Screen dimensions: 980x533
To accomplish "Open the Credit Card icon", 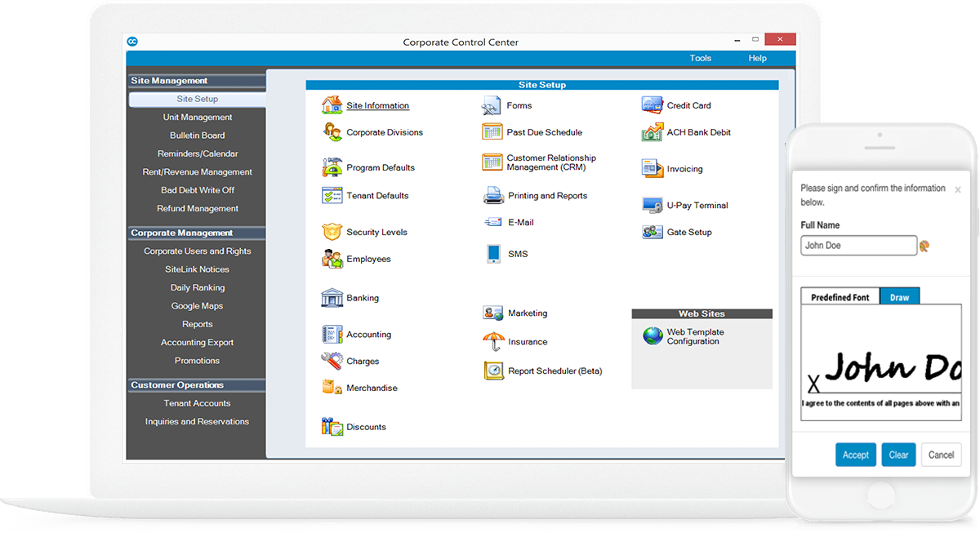I will pos(652,105).
